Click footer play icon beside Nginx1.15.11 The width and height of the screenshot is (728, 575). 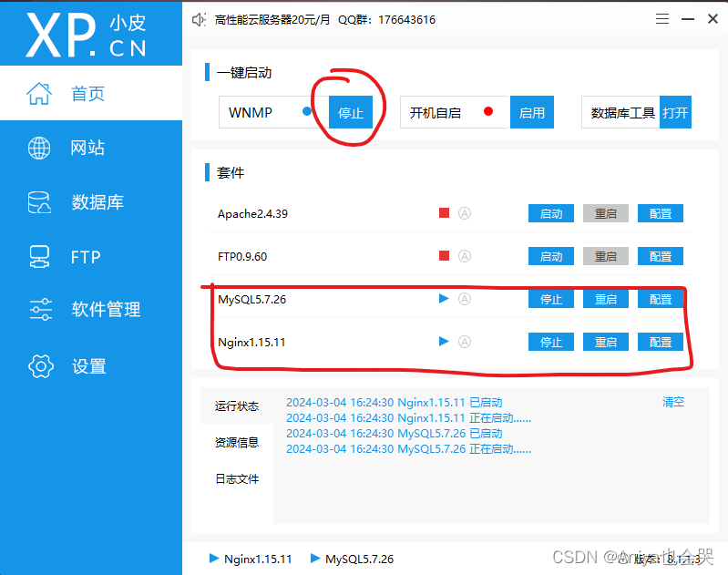tap(214, 558)
